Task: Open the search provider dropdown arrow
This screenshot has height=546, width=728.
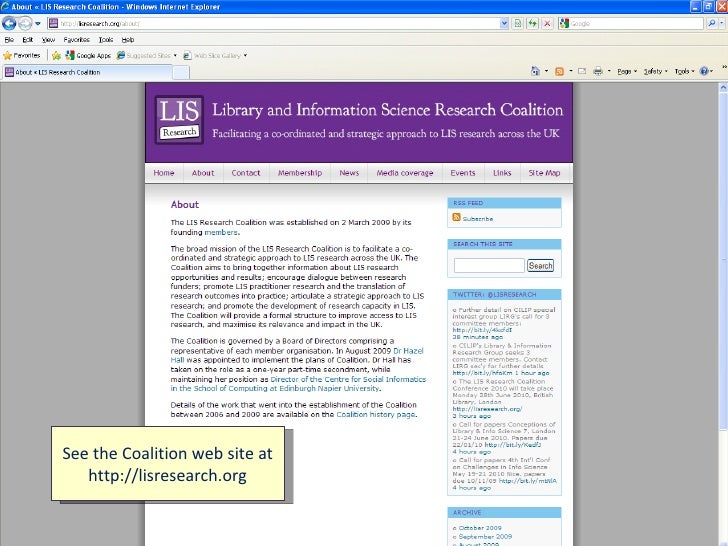Action: (x=721, y=23)
